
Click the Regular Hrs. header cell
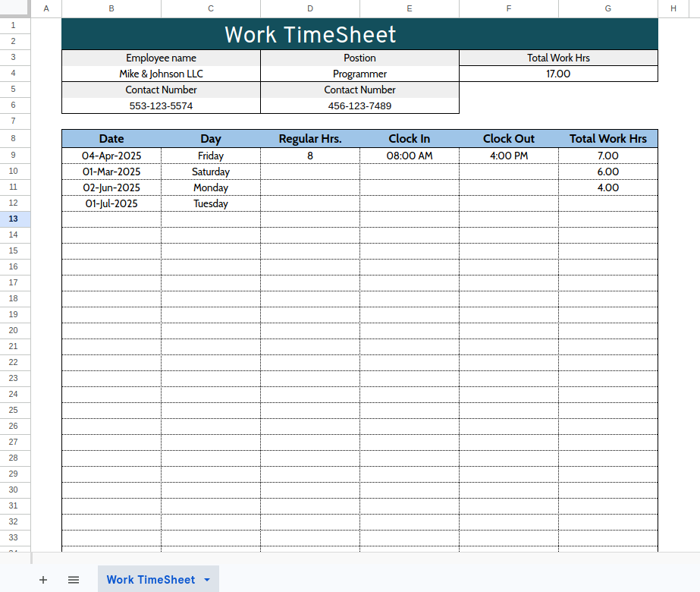pyautogui.click(x=310, y=138)
